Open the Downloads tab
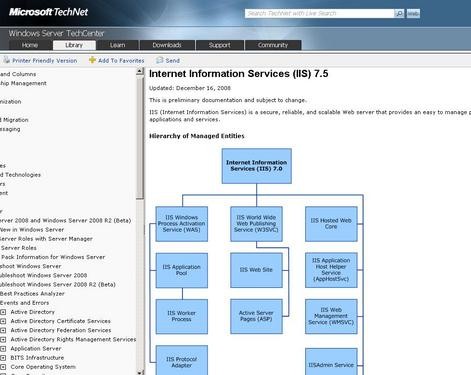471x375 pixels. tap(167, 45)
